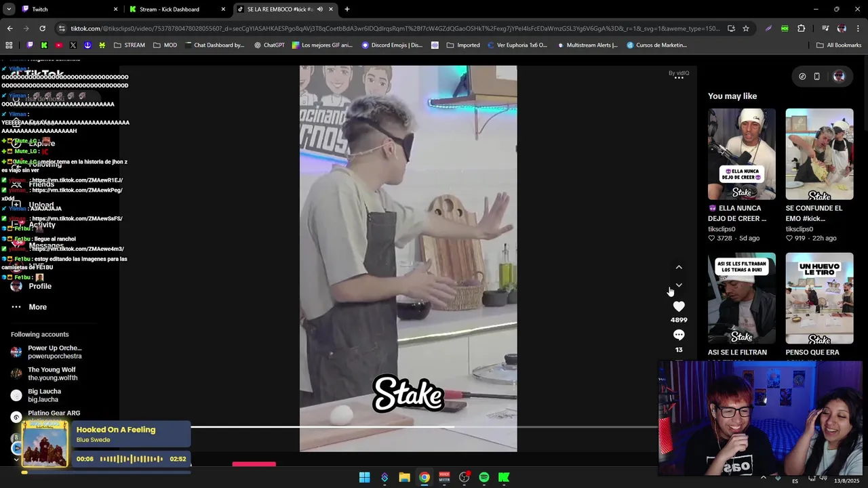Click the browser back arrow
The height and width of the screenshot is (488, 868).
pos(9,28)
